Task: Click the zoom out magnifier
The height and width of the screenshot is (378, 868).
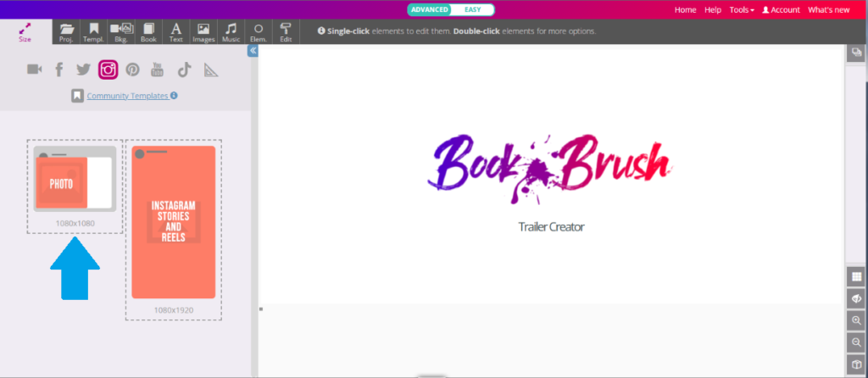Action: coord(856,342)
